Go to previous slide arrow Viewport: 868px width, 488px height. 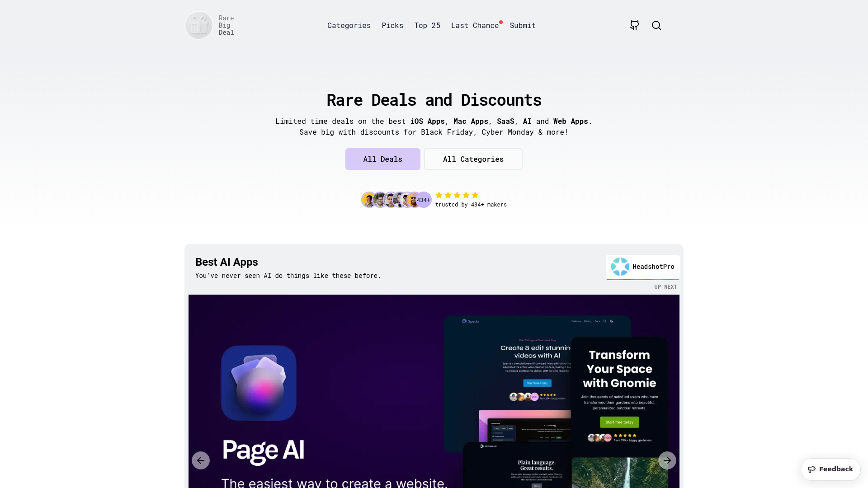(x=201, y=460)
